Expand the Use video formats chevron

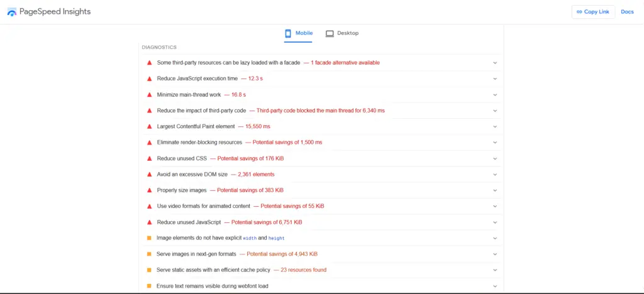click(495, 206)
